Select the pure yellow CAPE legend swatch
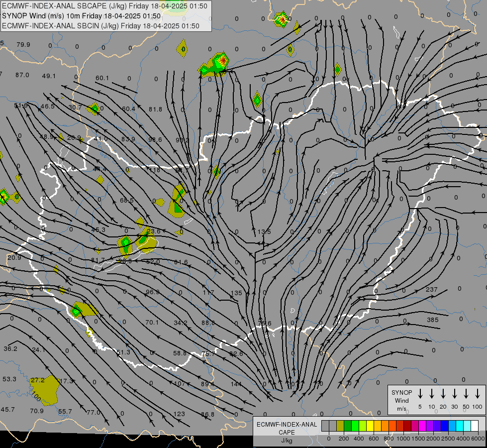Viewport: 487px width, 448px height. pos(370,426)
